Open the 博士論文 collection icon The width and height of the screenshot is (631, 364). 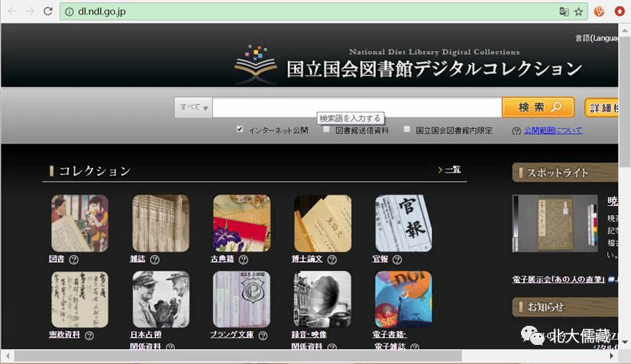coord(322,223)
